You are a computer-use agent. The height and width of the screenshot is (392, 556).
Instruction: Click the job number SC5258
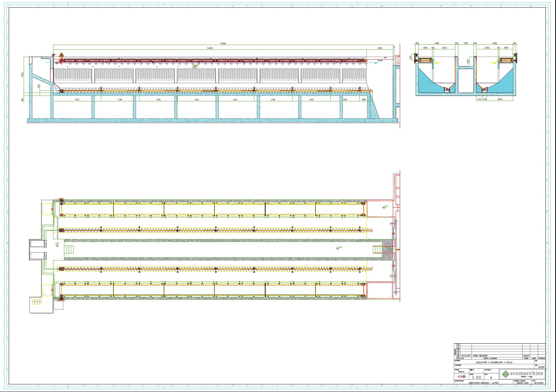coord(541,367)
